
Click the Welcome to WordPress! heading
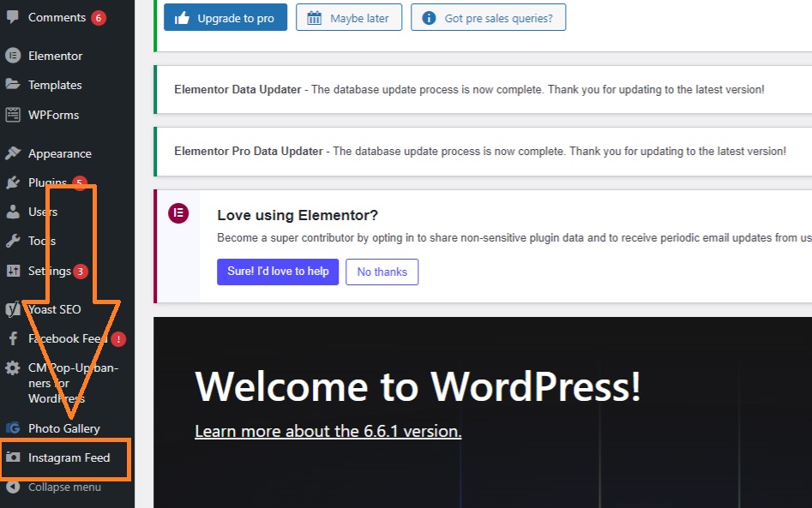coord(418,385)
